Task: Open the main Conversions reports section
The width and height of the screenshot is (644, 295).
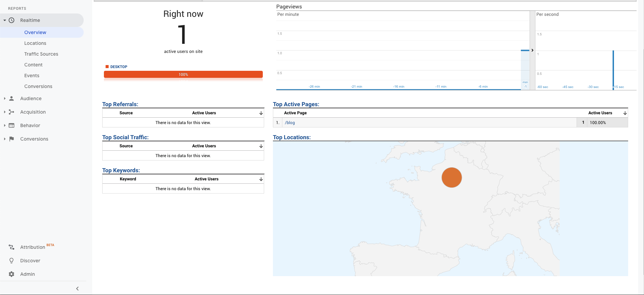Action: point(34,139)
